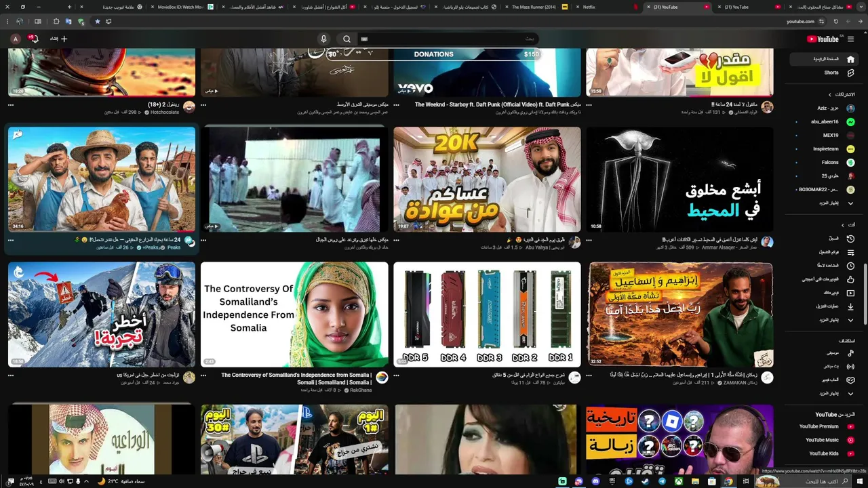Viewport: 868px width, 488px height.
Task: Click The Controversy of Somaliland's Independence title
Action: point(296,378)
